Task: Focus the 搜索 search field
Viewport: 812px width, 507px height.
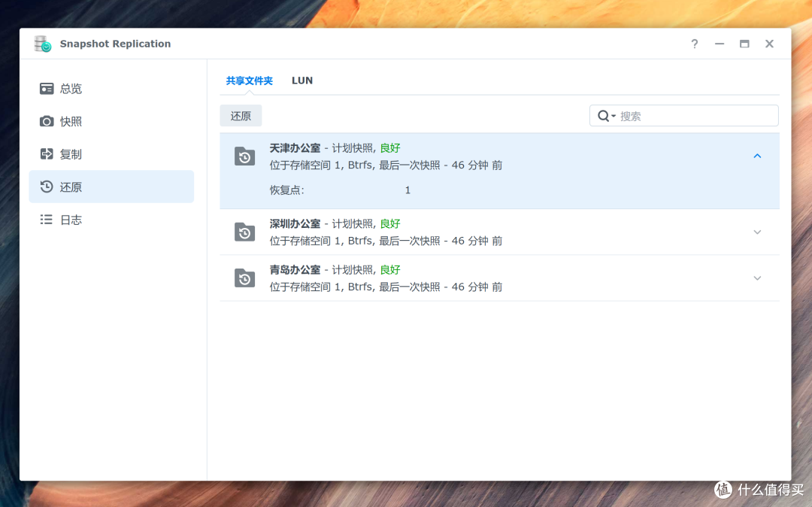Action: 683,116
